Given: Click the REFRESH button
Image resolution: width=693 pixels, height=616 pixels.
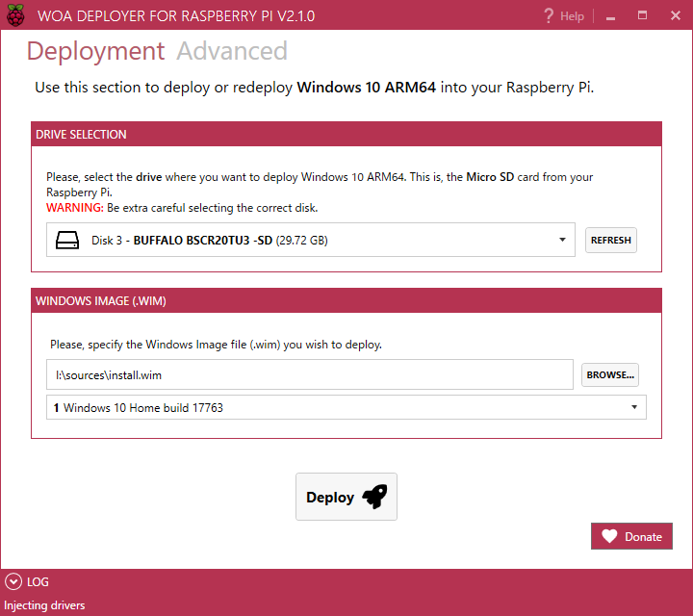Looking at the screenshot, I should (x=611, y=240).
